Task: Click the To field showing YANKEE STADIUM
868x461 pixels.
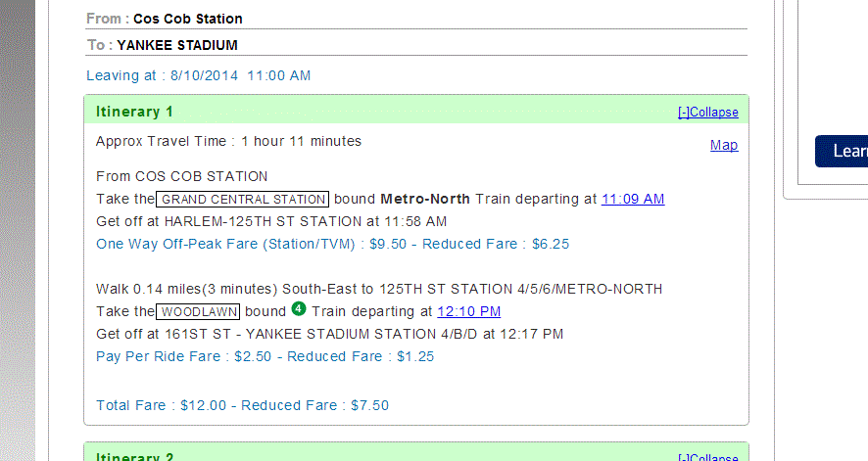Action: pos(176,45)
